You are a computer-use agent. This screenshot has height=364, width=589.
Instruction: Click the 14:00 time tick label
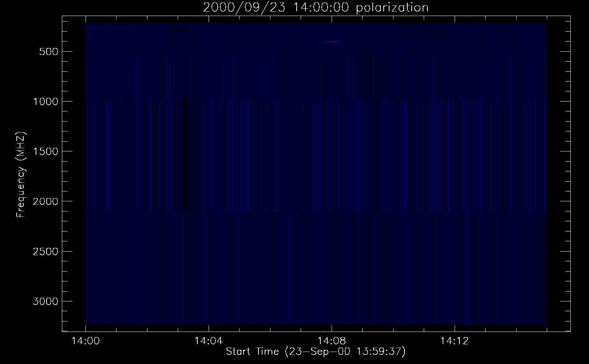[x=86, y=341]
